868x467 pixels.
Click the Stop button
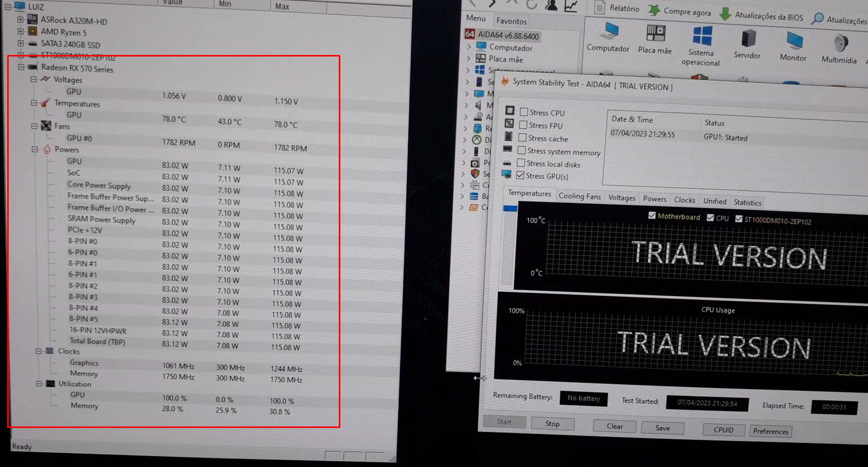click(x=552, y=423)
